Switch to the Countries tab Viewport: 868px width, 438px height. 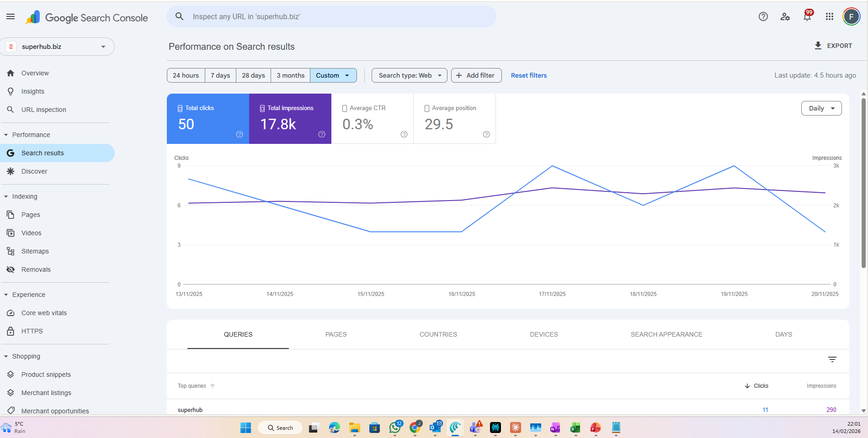click(438, 334)
